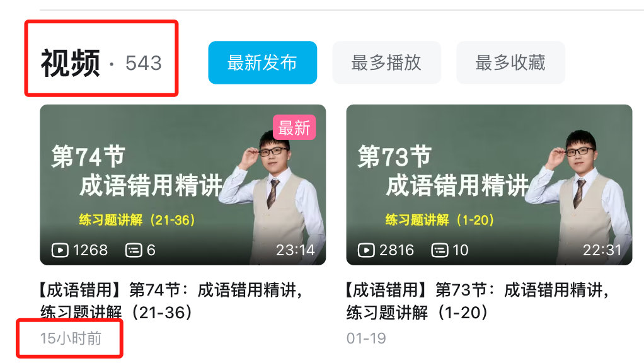Click the 15小时前 publish time
This screenshot has width=644, height=363.
coord(70,338)
